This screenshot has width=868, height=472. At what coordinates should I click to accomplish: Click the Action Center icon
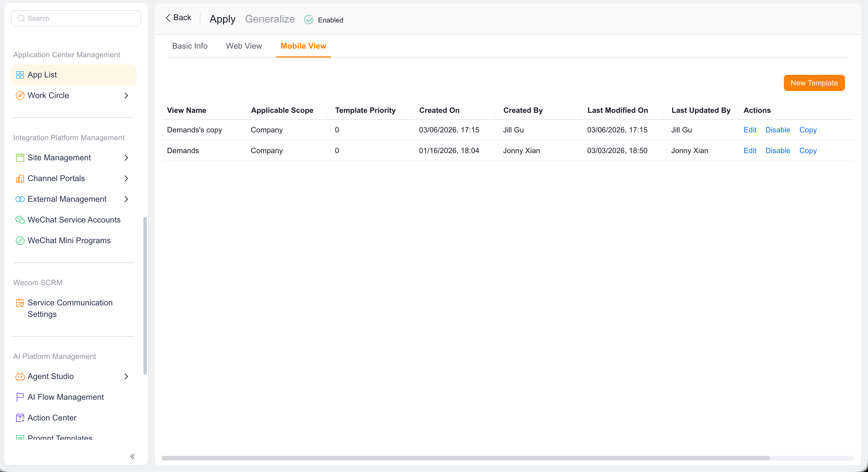pos(20,418)
